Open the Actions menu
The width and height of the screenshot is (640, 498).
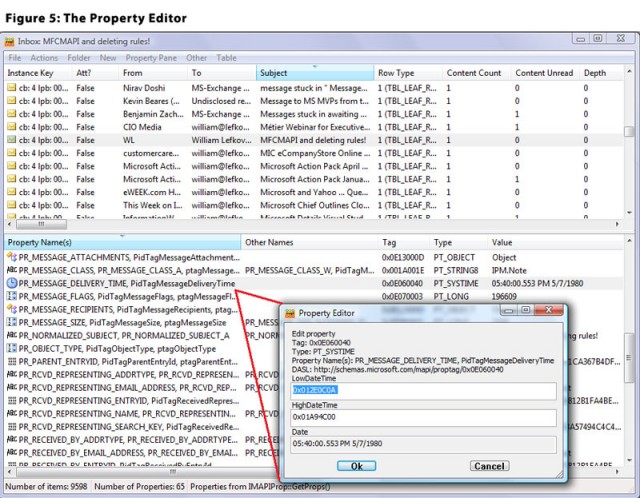(x=44, y=58)
